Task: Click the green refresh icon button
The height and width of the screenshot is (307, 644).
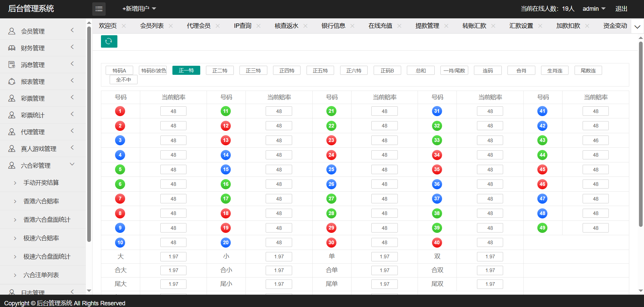Action: point(109,41)
